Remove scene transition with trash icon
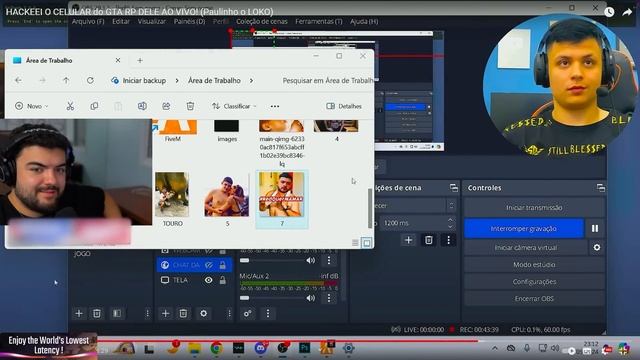640x360 pixels. point(429,240)
